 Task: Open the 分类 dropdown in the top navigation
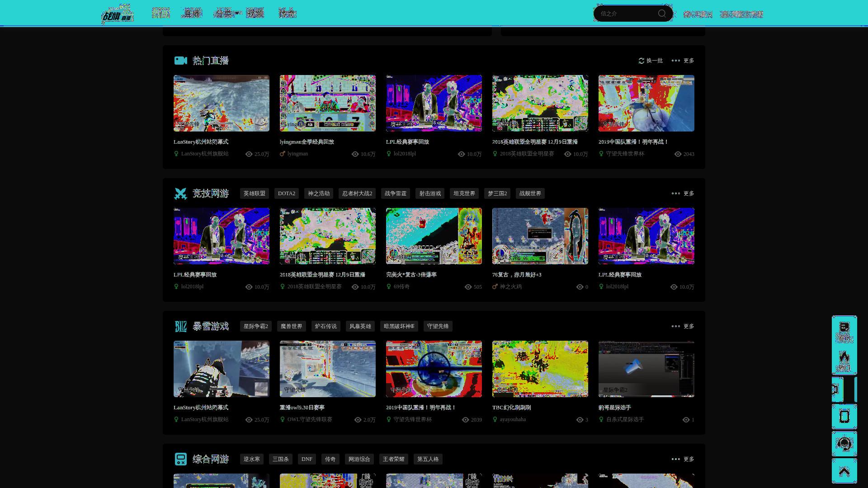click(227, 13)
